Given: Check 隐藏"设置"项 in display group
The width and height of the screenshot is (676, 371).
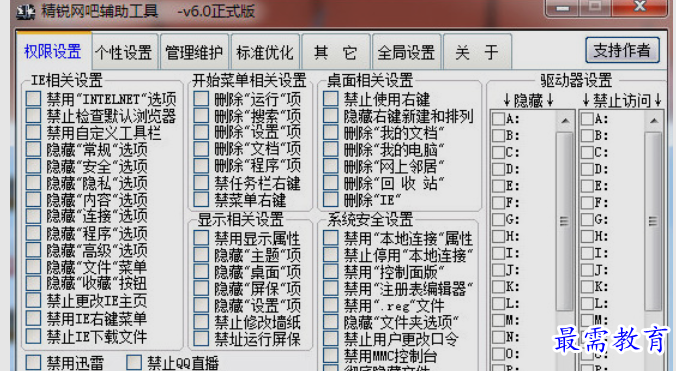Looking at the screenshot, I should pos(201,305).
